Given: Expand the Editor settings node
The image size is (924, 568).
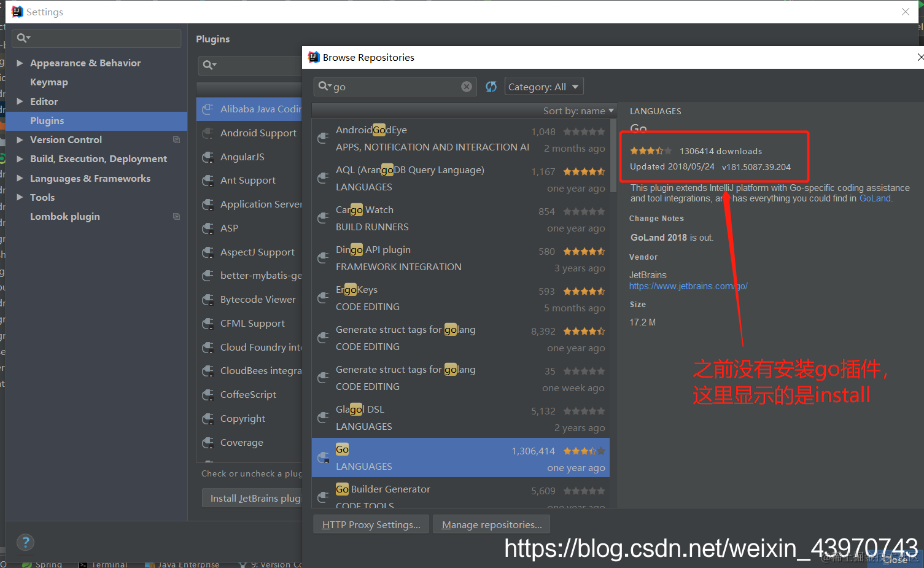Looking at the screenshot, I should pos(20,101).
